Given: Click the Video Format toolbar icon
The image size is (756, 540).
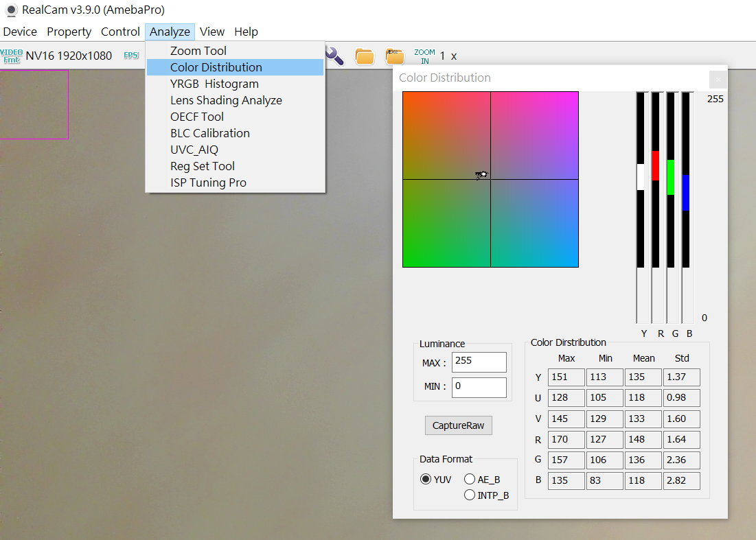Looking at the screenshot, I should pyautogui.click(x=12, y=56).
